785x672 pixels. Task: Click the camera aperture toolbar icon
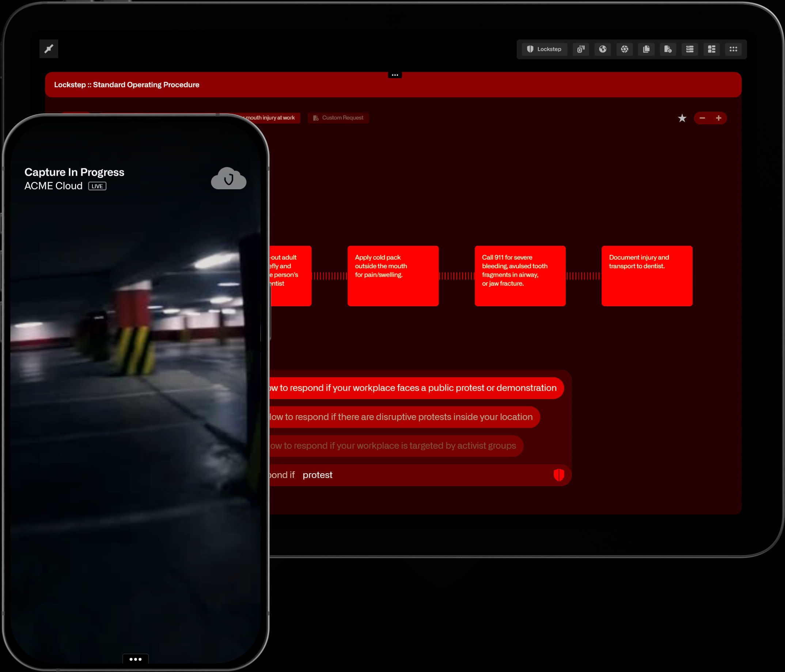click(625, 49)
